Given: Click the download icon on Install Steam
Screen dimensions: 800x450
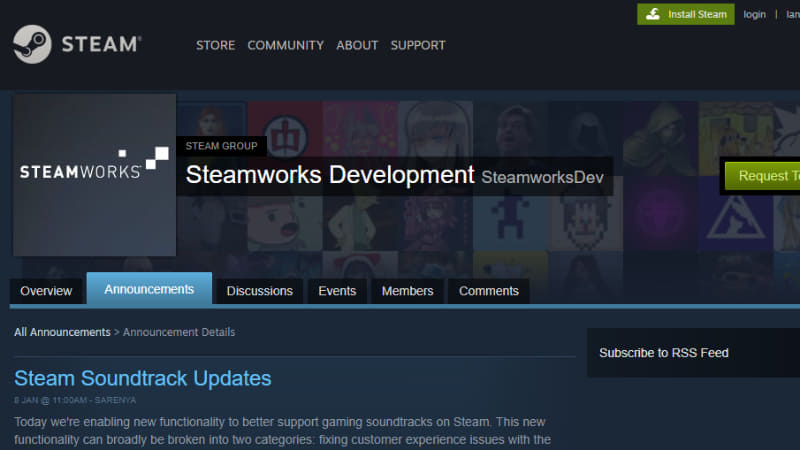Looking at the screenshot, I should [653, 14].
